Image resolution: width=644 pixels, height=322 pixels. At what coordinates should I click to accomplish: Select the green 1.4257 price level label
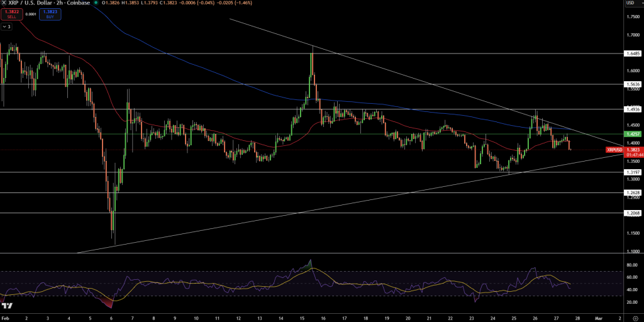coord(632,134)
